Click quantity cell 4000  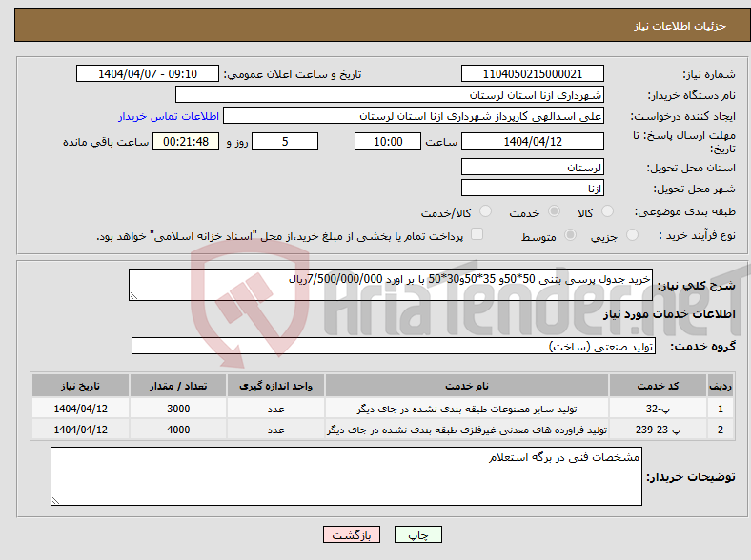178,430
